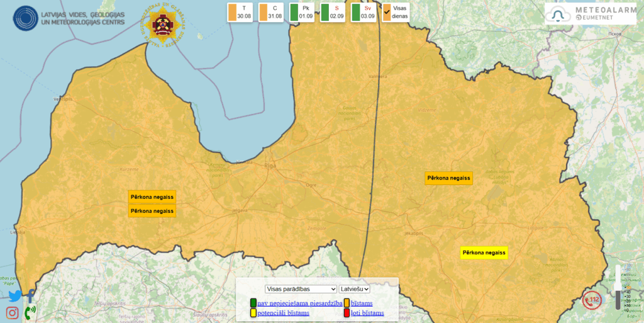The height and width of the screenshot is (323, 644).
Task: Open the Instagram icon
Action: pos(13,312)
